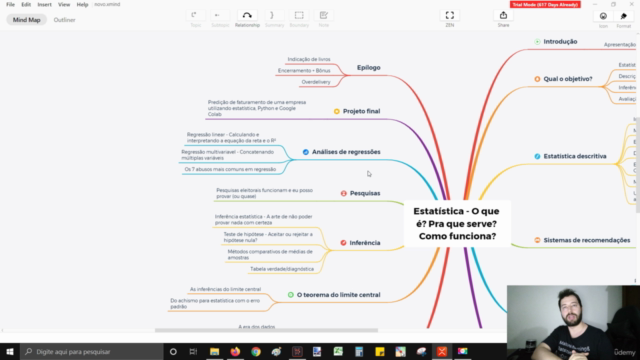Open the Edit menu
The image size is (640, 360).
[x=26, y=4]
